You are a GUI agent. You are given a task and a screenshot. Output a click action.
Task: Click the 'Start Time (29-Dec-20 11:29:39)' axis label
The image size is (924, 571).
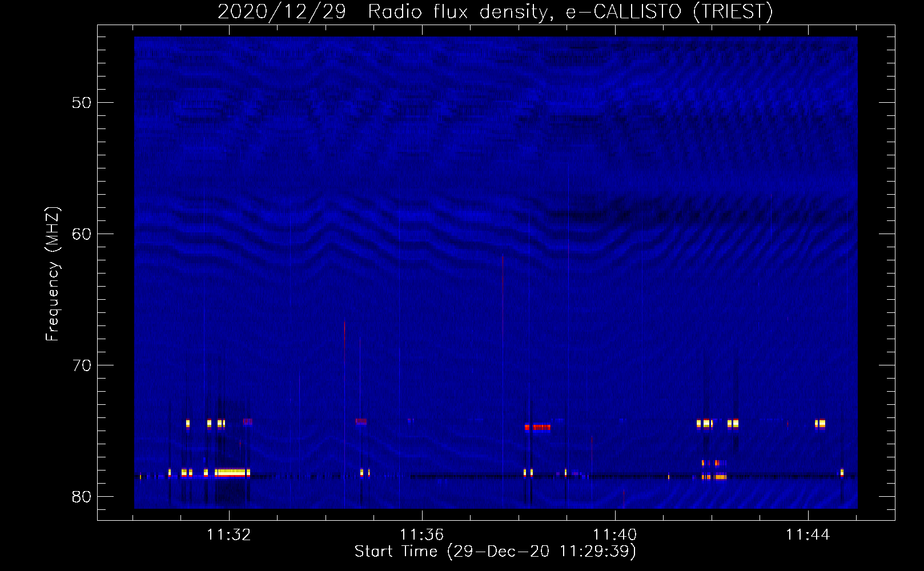click(x=495, y=552)
